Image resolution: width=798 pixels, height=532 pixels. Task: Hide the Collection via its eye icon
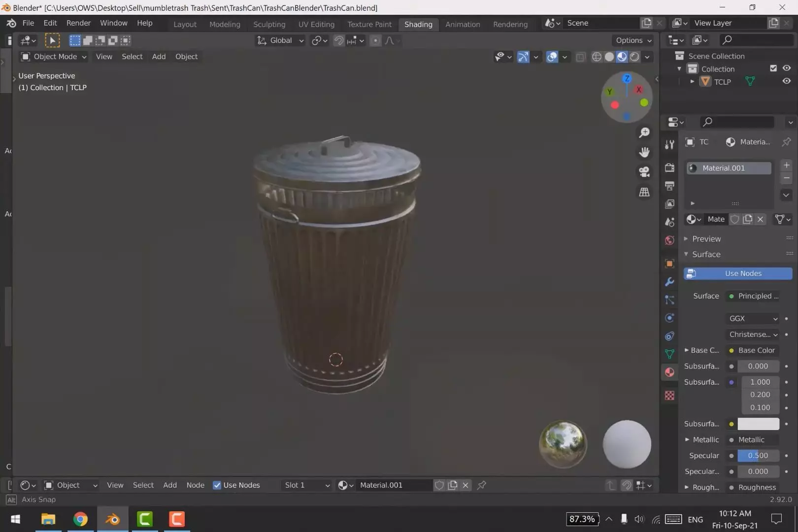coord(787,68)
